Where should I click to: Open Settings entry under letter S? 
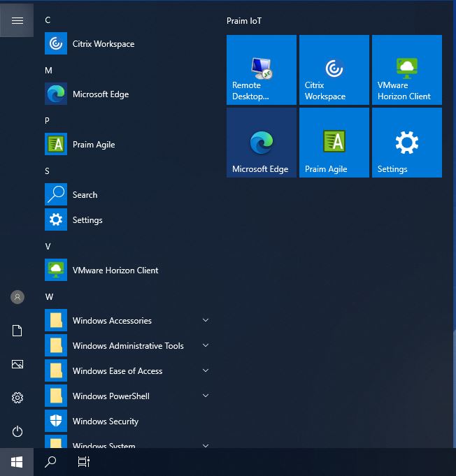(127, 219)
